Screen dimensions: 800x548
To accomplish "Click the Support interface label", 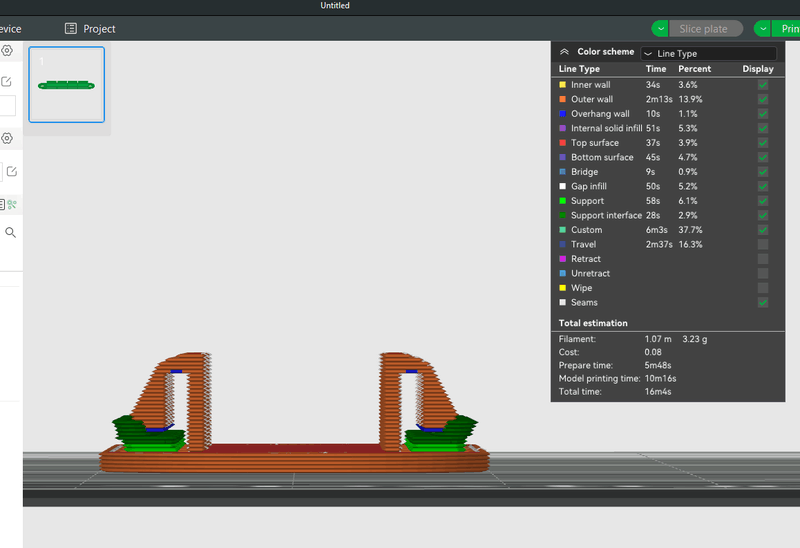I will coord(606,215).
